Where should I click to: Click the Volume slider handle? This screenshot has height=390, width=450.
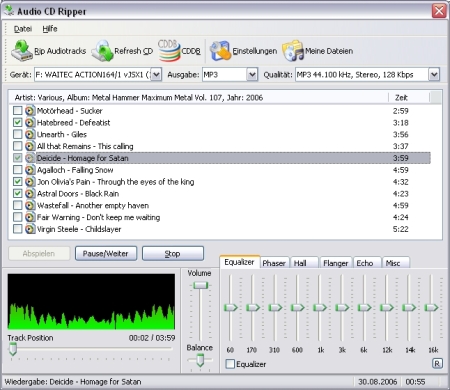point(200,285)
